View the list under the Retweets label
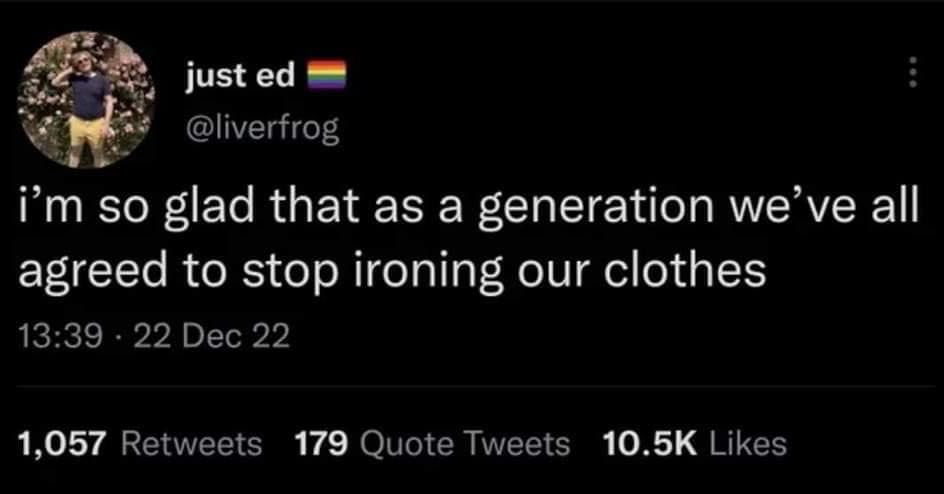 [192, 443]
